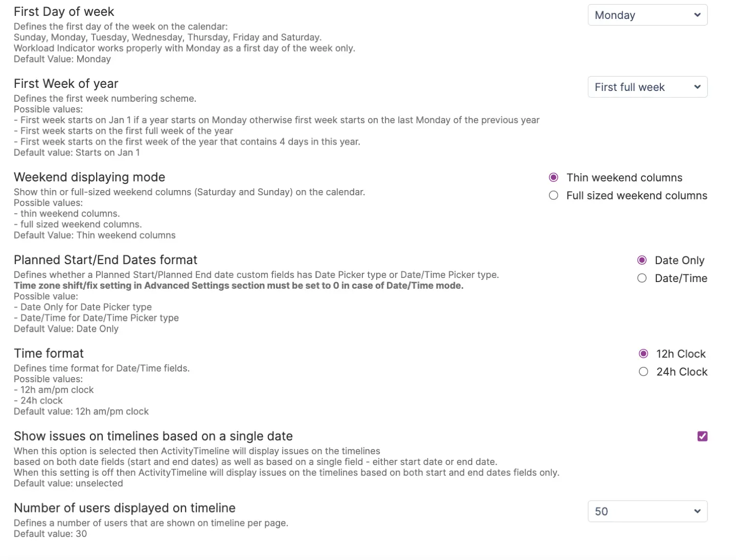Expand the Number of users dropdown
The width and height of the screenshot is (736, 560).
647,511
